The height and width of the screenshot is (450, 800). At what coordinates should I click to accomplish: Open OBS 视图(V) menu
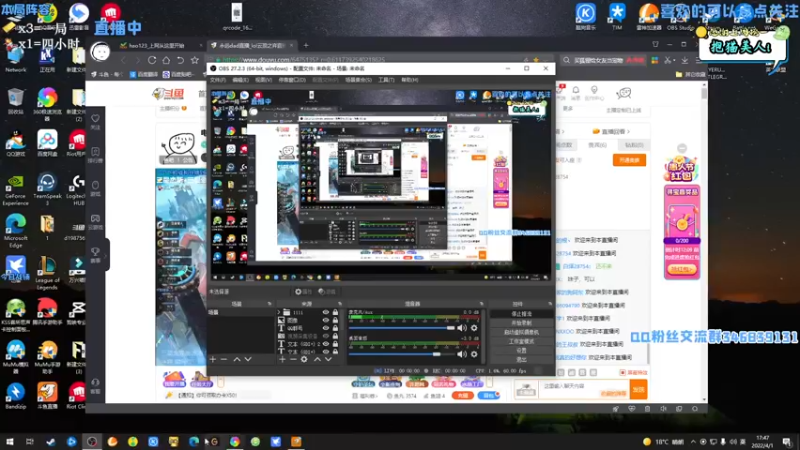(263, 80)
